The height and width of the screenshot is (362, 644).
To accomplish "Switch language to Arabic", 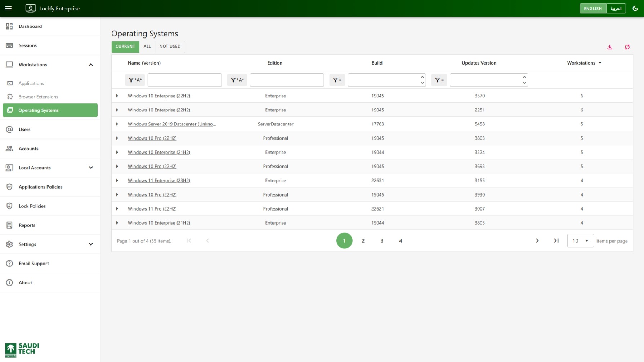I will [616, 8].
